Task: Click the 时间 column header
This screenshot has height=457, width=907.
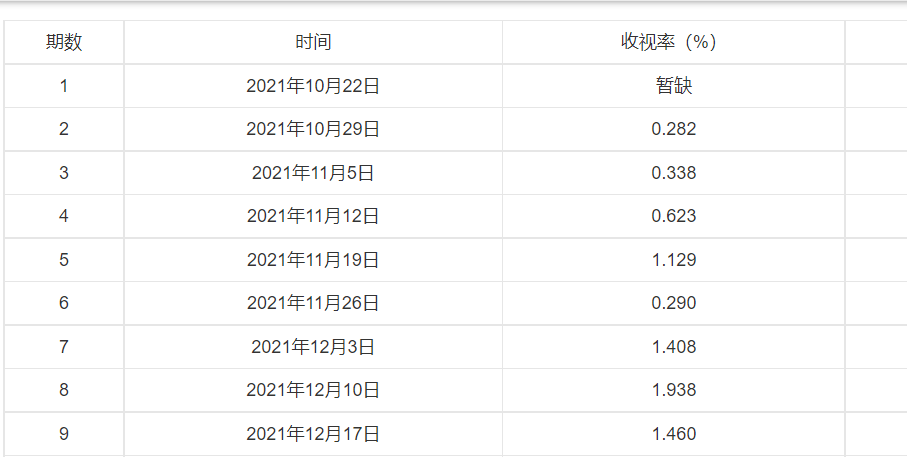Action: pyautogui.click(x=313, y=42)
